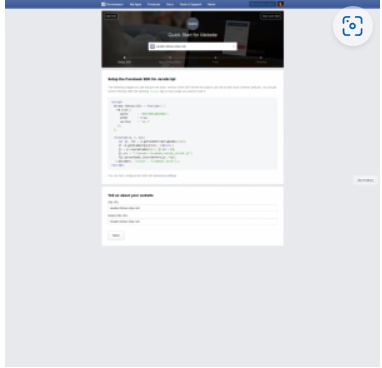Image resolution: width=382 pixels, height=368 pixels.
Task: Open the user profile avatar
Action: click(281, 4)
